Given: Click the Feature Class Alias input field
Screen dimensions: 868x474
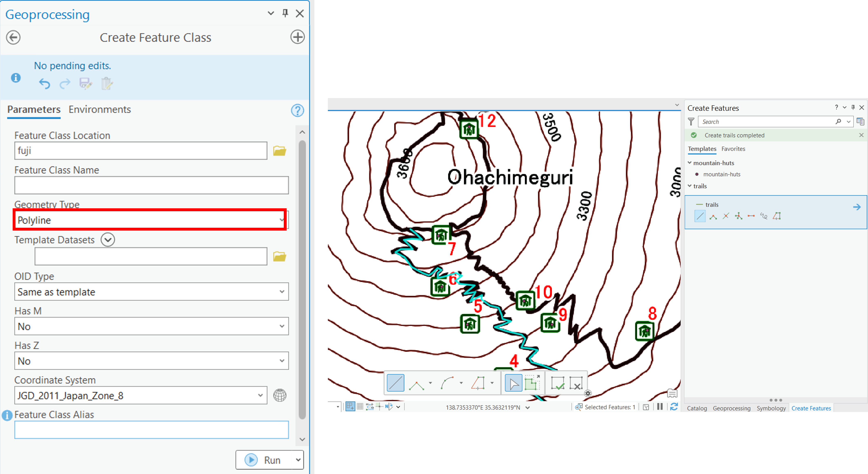Looking at the screenshot, I should (x=151, y=429).
